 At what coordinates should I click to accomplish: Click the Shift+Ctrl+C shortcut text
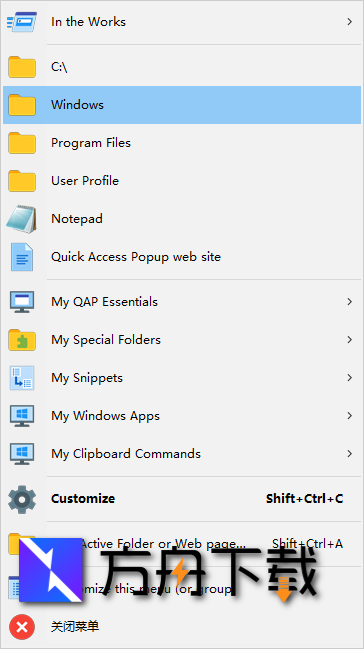coord(304,499)
